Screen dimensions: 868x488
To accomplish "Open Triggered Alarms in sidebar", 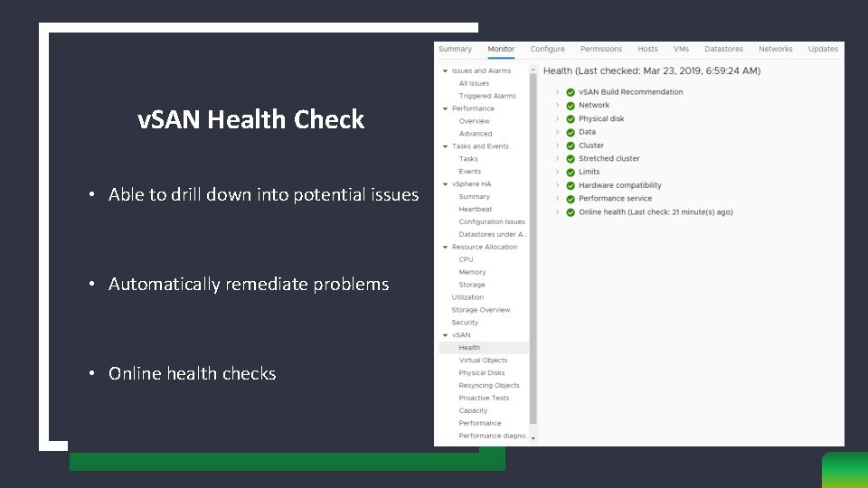I will tap(487, 96).
